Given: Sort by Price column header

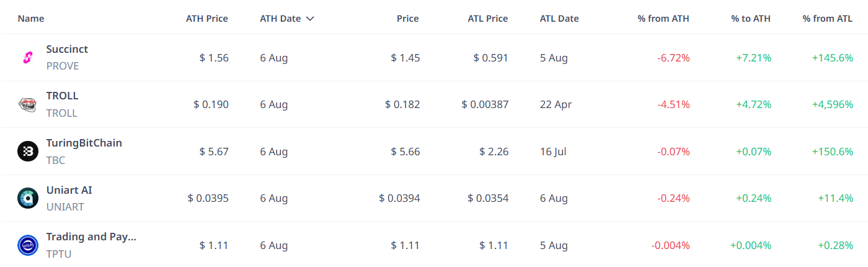Looking at the screenshot, I should [x=408, y=19].
